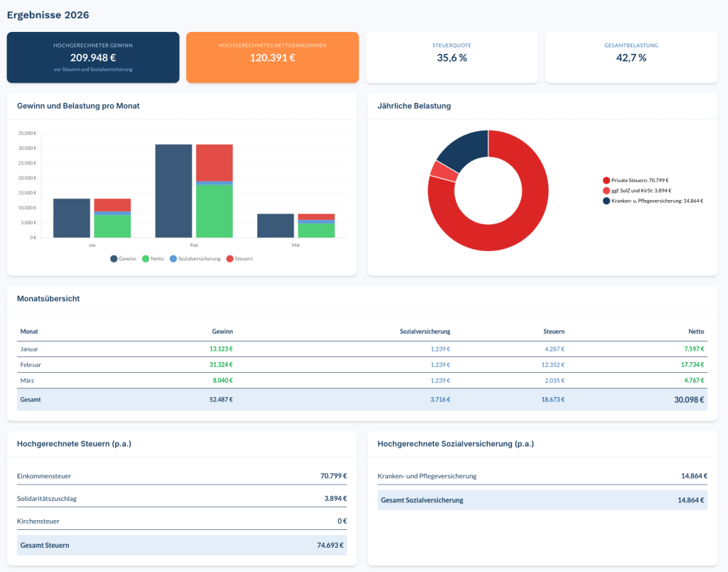Toggle Private Steuern in the donut legend

(636, 181)
